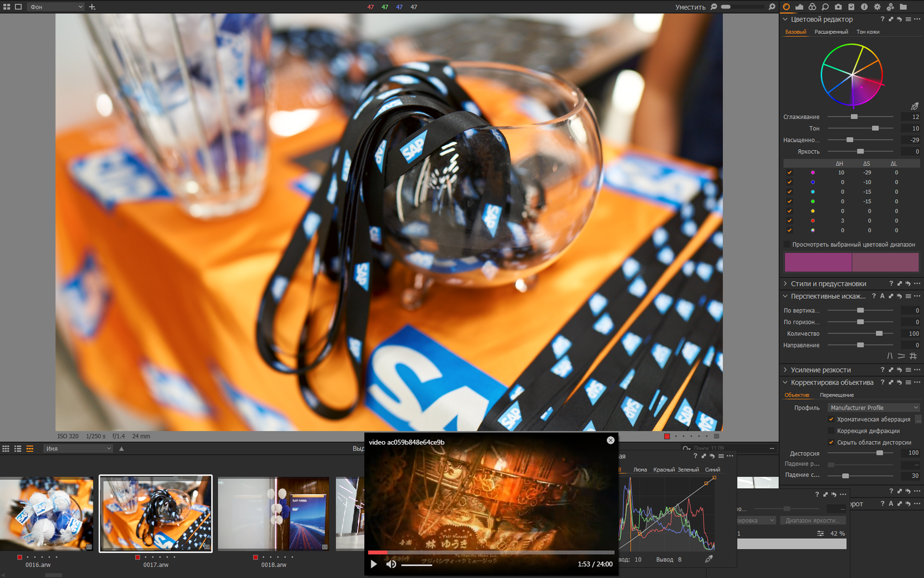Toggle the yellow color range checkbox
The width and height of the screenshot is (924, 578).
(789, 211)
